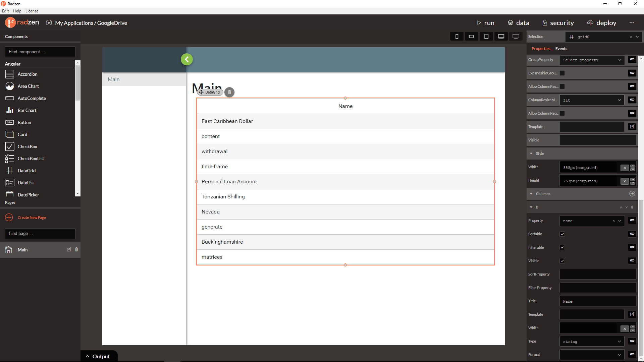Select the desktop viewport icon

(x=516, y=37)
